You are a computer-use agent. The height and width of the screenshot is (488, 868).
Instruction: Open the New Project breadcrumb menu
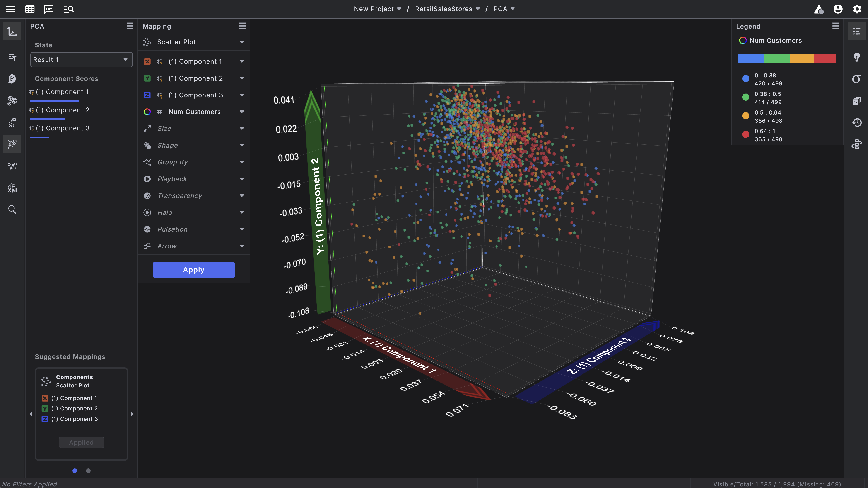click(x=377, y=9)
